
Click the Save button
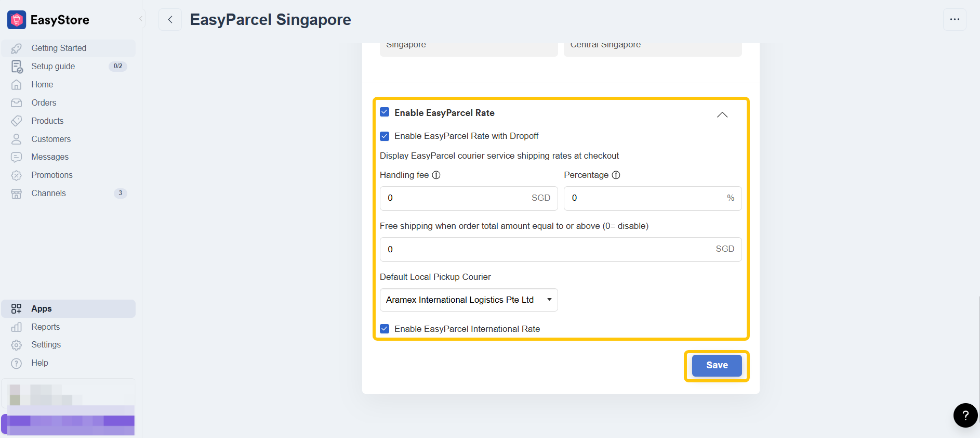717,365
